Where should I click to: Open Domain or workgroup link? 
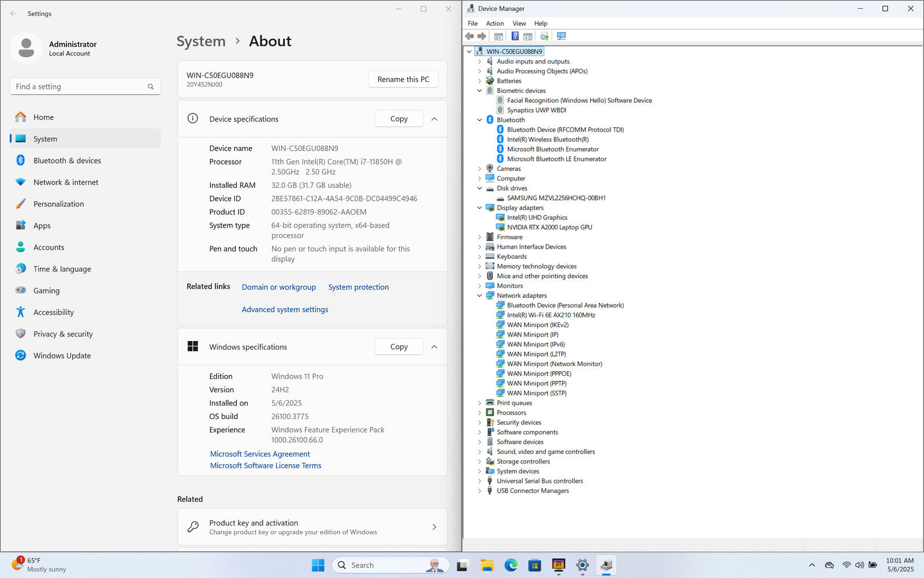[x=279, y=287]
